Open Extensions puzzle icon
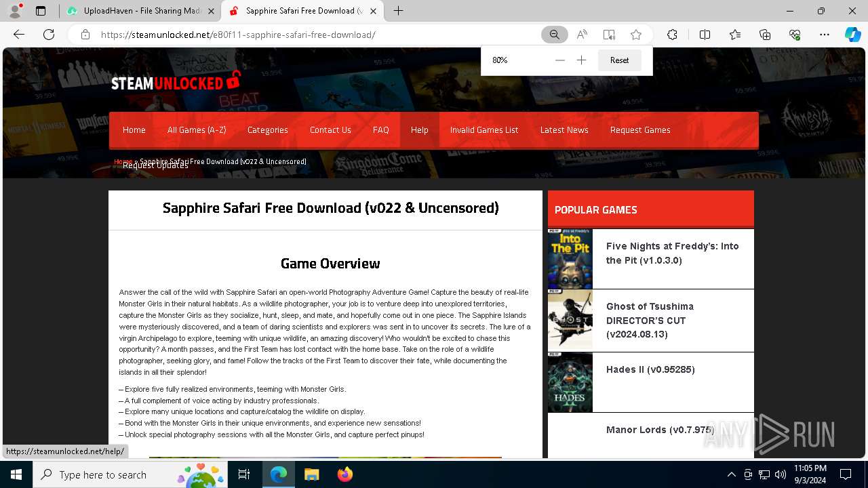Screen dimensions: 868x488 (x=672, y=35)
